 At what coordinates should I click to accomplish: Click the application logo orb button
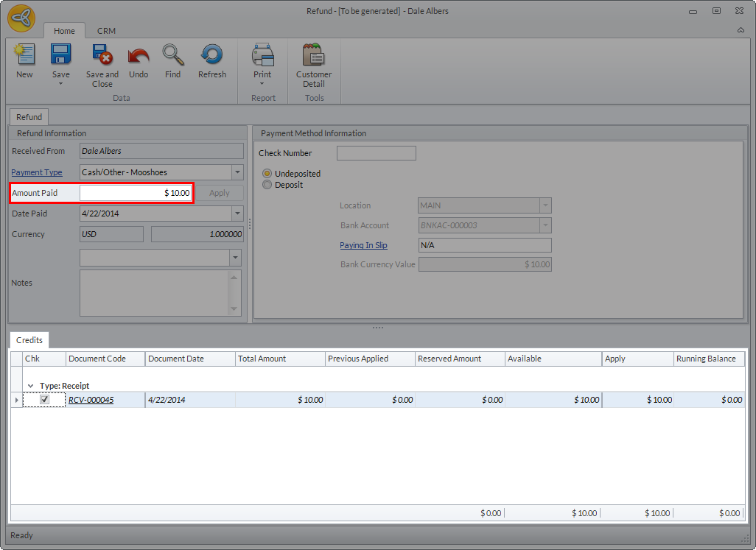click(21, 18)
